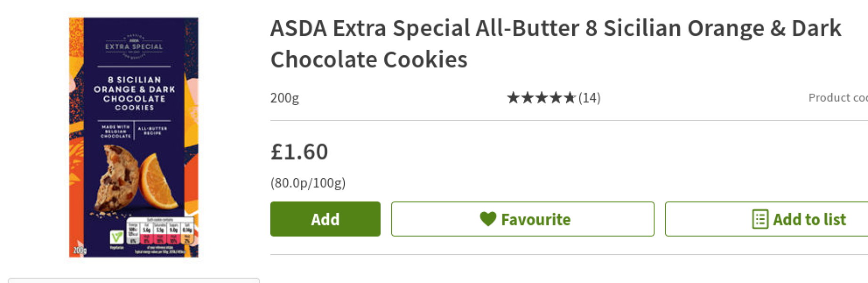868x283 pixels.
Task: Click the vegetarian V icon on the pack
Action: 117,236
